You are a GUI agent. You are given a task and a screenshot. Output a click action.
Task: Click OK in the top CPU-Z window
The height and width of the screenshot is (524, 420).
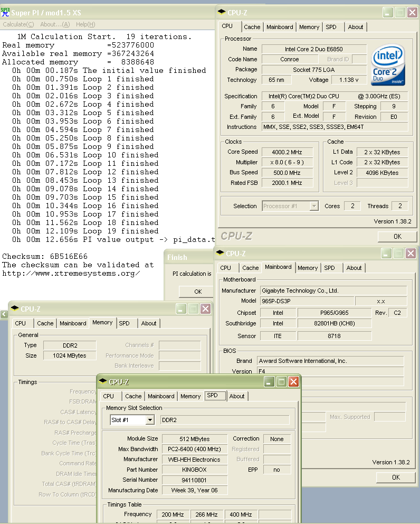[x=397, y=237]
